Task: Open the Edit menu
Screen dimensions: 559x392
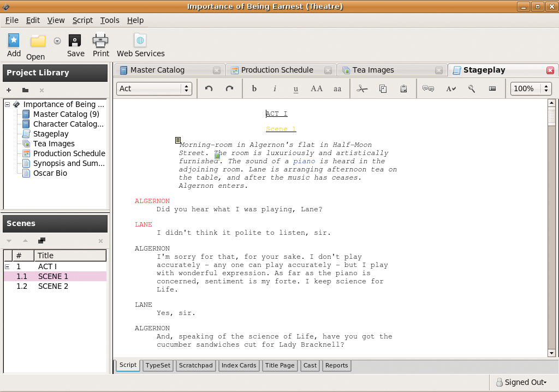Action: coord(33,20)
